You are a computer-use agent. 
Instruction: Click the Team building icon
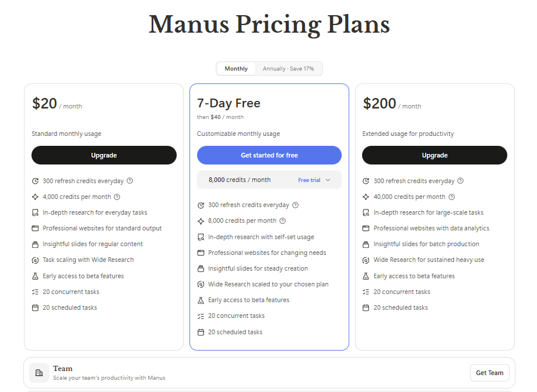pyautogui.click(x=39, y=373)
